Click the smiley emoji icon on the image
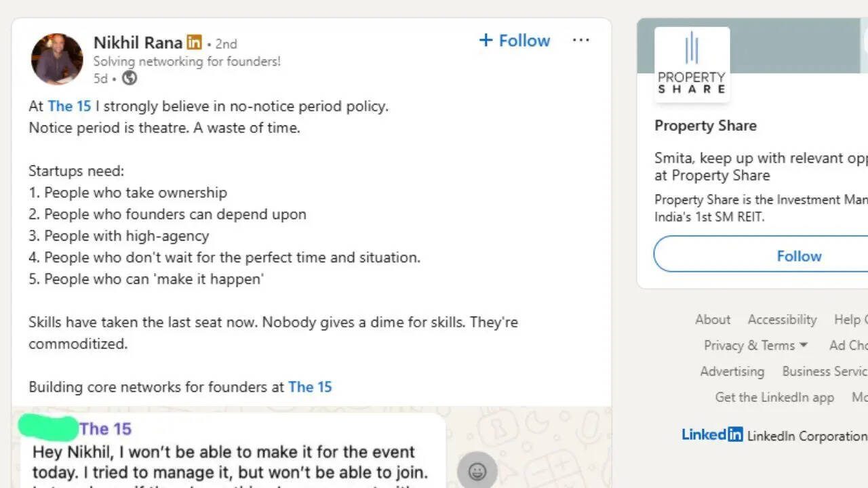 pos(477,470)
